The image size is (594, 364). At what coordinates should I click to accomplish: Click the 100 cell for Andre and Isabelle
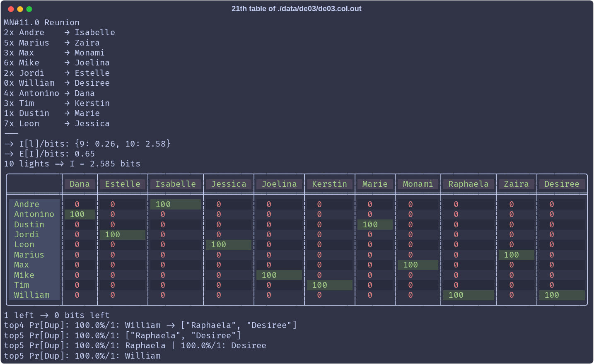pyautogui.click(x=176, y=205)
